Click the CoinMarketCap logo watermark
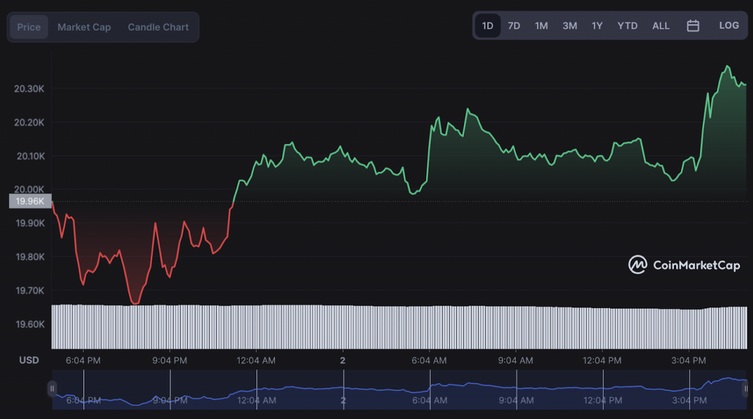Viewport: 753px width, 419px height. pos(684,265)
